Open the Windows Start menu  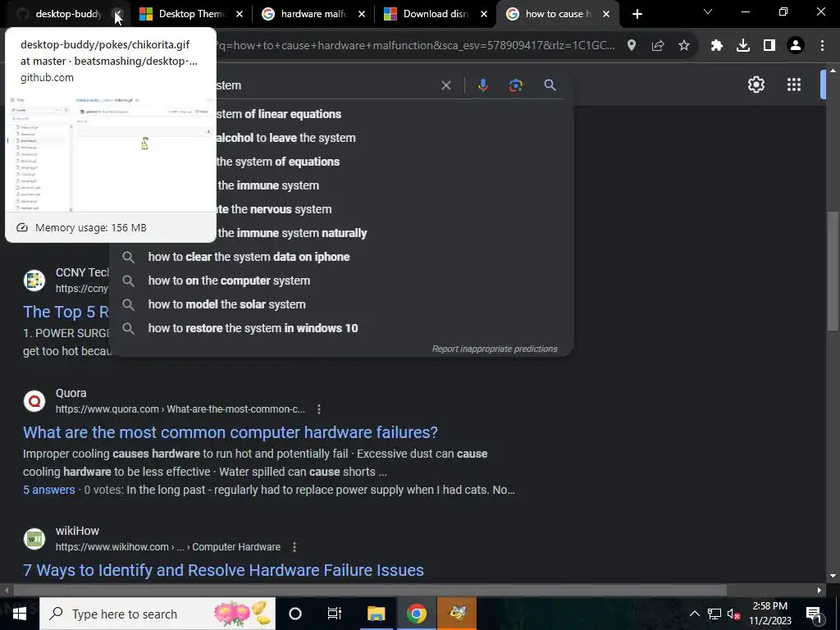click(x=20, y=614)
